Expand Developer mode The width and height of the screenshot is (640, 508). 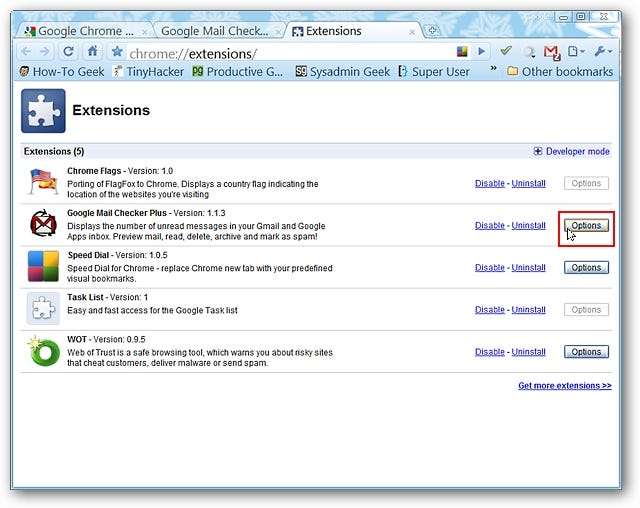click(571, 151)
